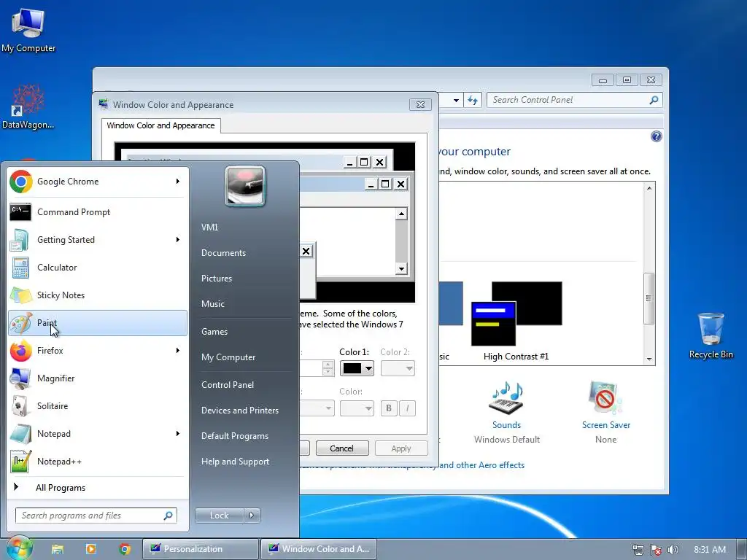Image resolution: width=747 pixels, height=560 pixels.
Task: Open Games from Start menu
Action: pyautogui.click(x=214, y=332)
